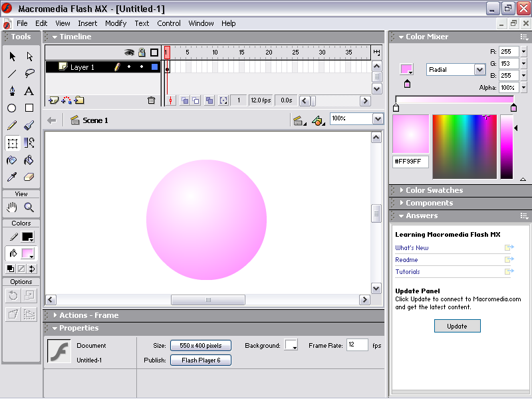The image size is (532, 399).
Task: Open the Control menu
Action: click(169, 23)
